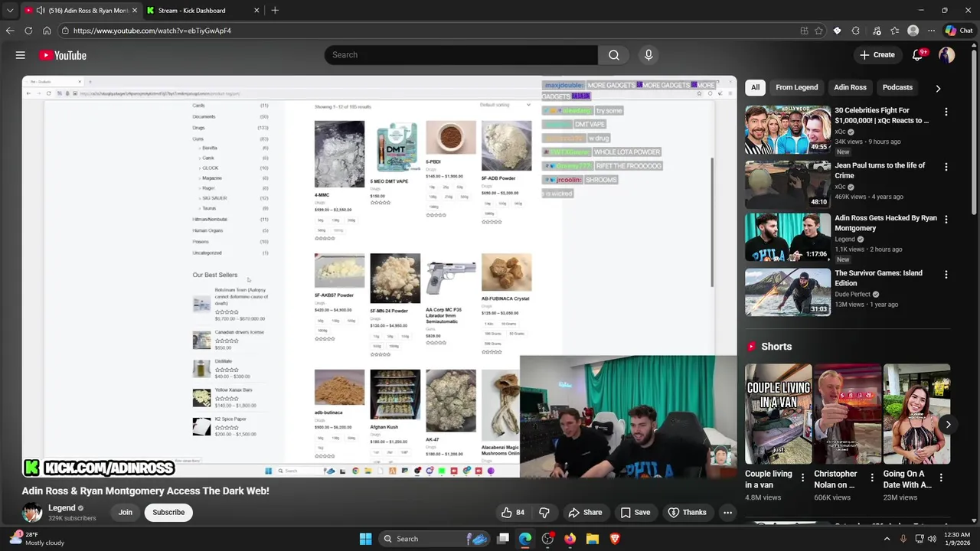Image resolution: width=980 pixels, height=551 pixels.
Task: Go back in the browser
Action: coord(10,31)
